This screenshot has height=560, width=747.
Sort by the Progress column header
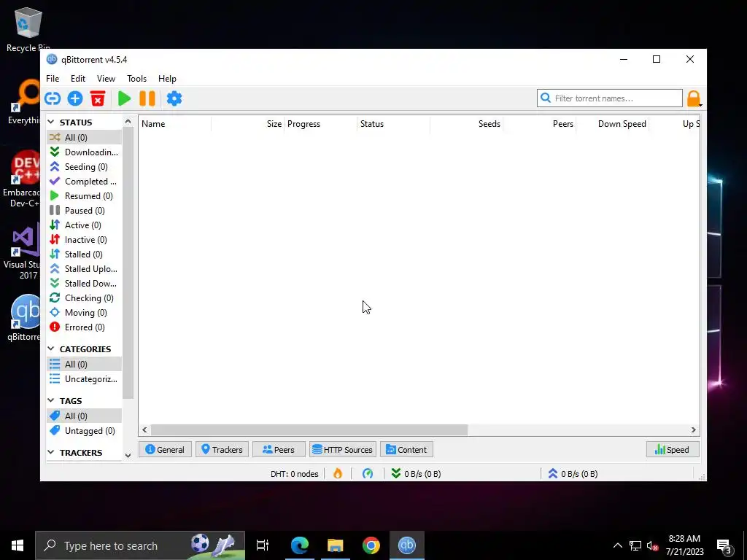click(x=321, y=124)
